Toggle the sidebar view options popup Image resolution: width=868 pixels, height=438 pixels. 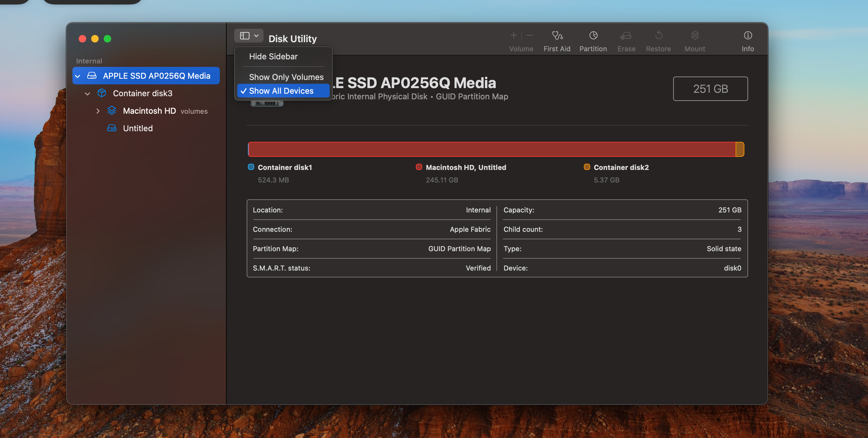click(249, 35)
